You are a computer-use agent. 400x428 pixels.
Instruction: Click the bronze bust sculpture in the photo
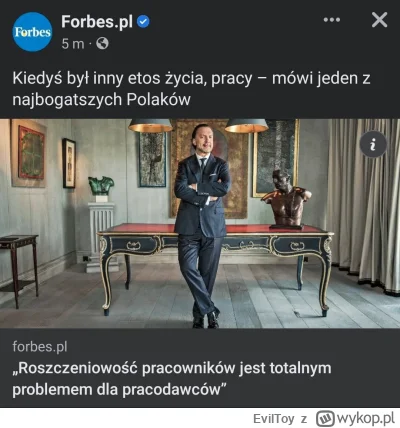point(287,199)
